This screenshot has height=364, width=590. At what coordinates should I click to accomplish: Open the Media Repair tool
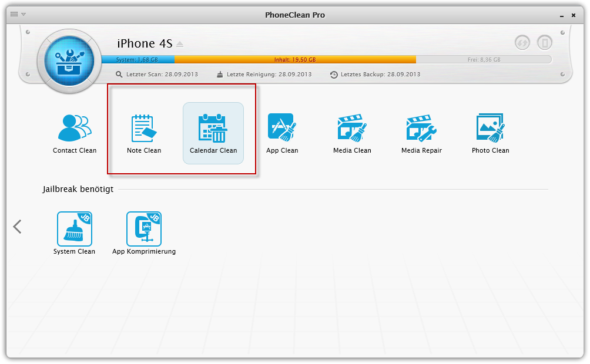pos(421,133)
